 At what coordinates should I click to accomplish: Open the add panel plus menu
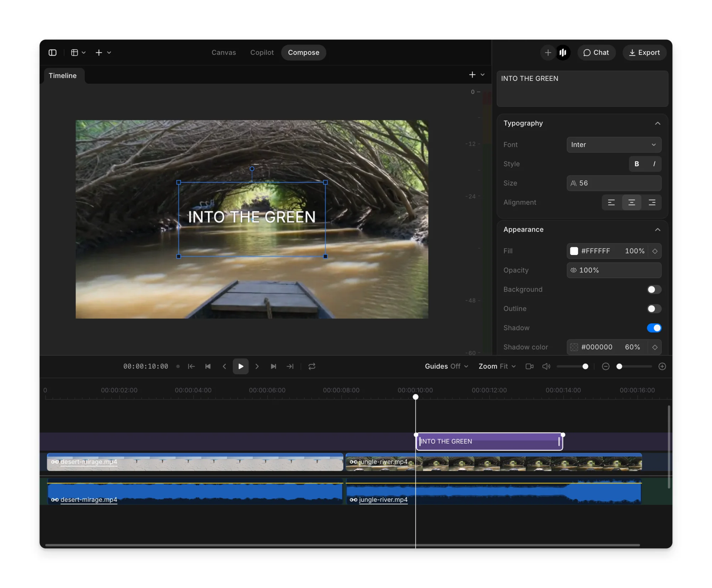click(x=477, y=75)
